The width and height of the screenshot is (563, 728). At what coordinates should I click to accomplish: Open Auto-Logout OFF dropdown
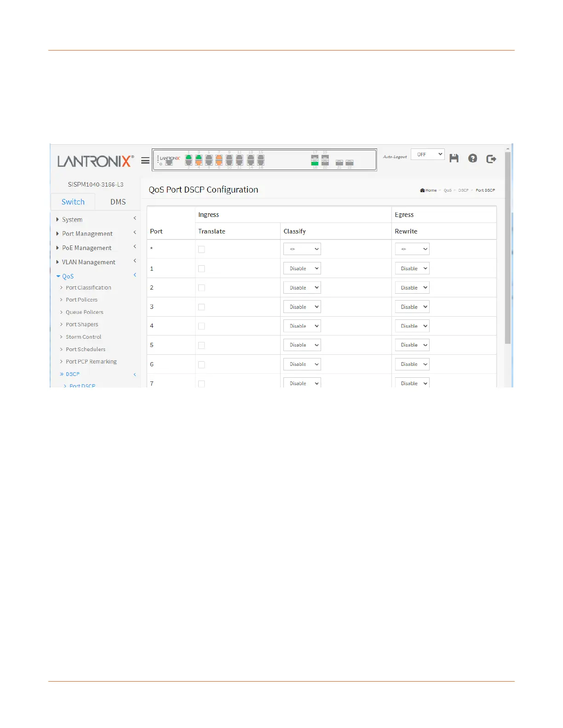pos(428,154)
